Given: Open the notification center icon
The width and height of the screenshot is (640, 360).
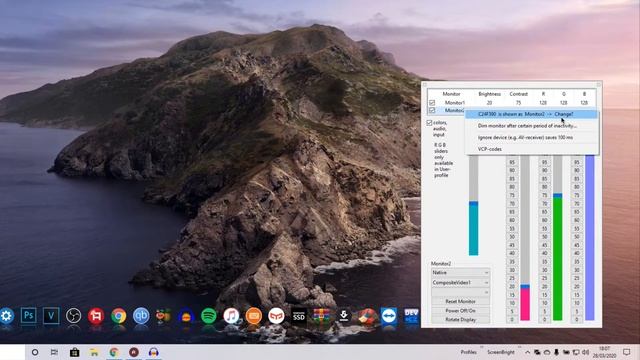Looking at the screenshot, I should point(627,352).
